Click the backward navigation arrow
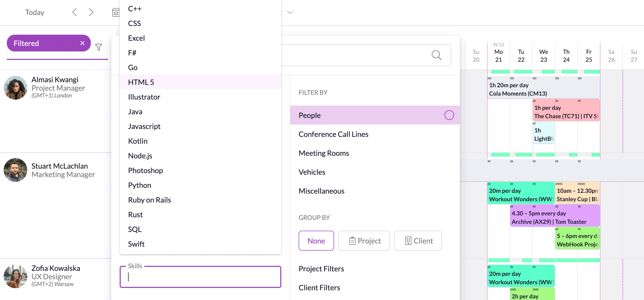The width and height of the screenshot is (644, 300). 75,12
